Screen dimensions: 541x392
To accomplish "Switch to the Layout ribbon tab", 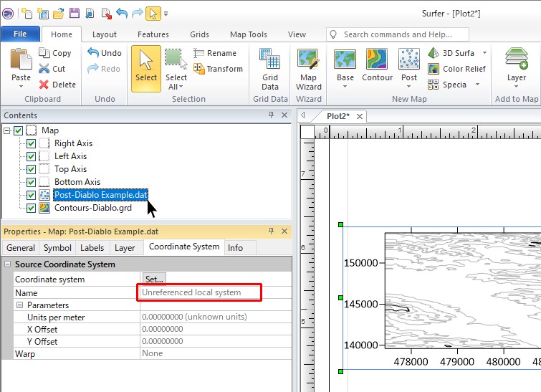I will point(104,34).
